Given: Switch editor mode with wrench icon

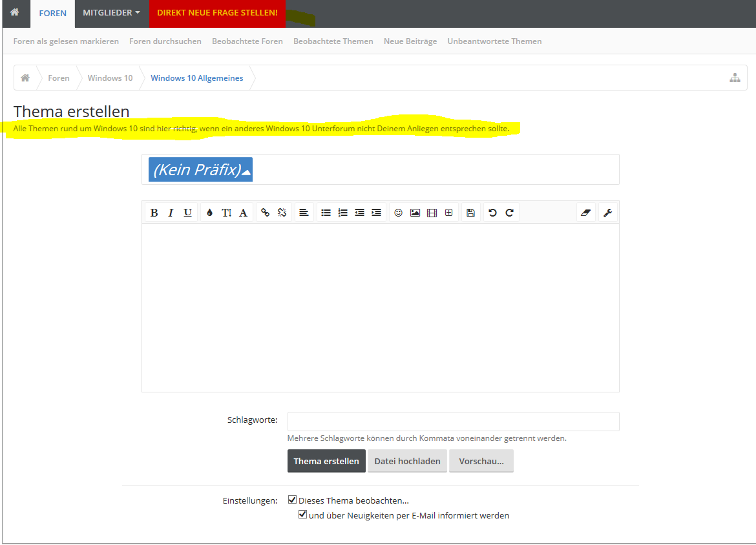Looking at the screenshot, I should (607, 213).
